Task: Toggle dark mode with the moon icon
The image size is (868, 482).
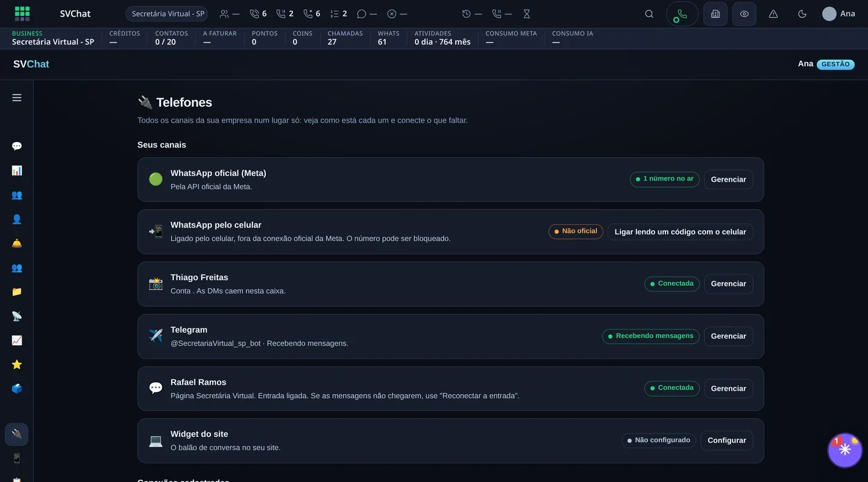Action: pos(802,14)
